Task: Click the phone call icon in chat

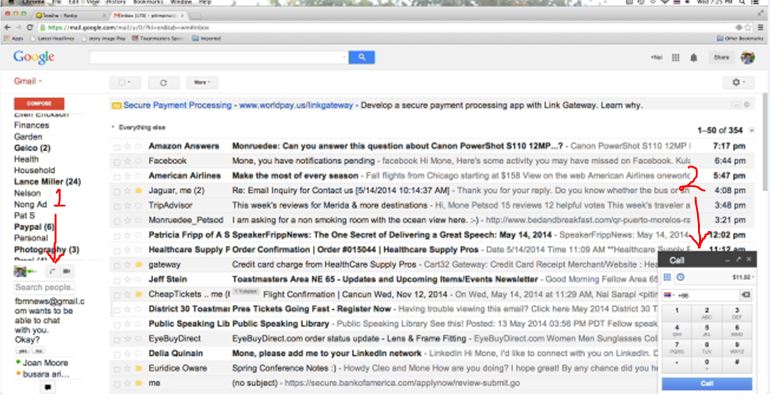Action: pos(52,271)
